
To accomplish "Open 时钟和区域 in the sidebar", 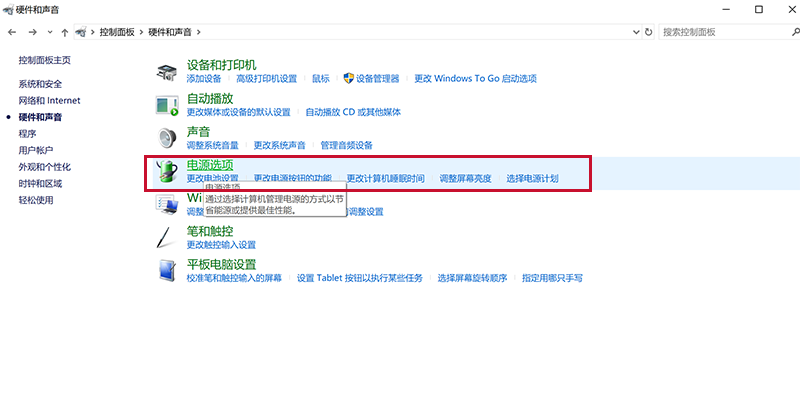I will coord(40,183).
